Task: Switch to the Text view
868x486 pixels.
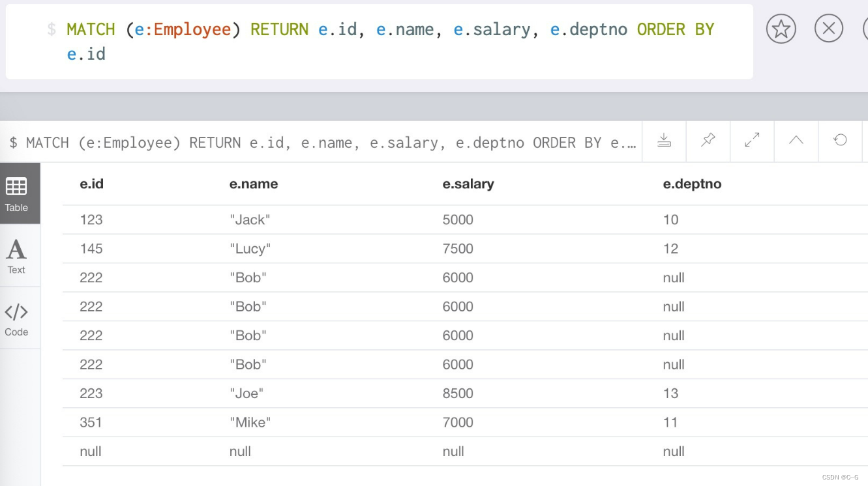Action: click(x=16, y=256)
